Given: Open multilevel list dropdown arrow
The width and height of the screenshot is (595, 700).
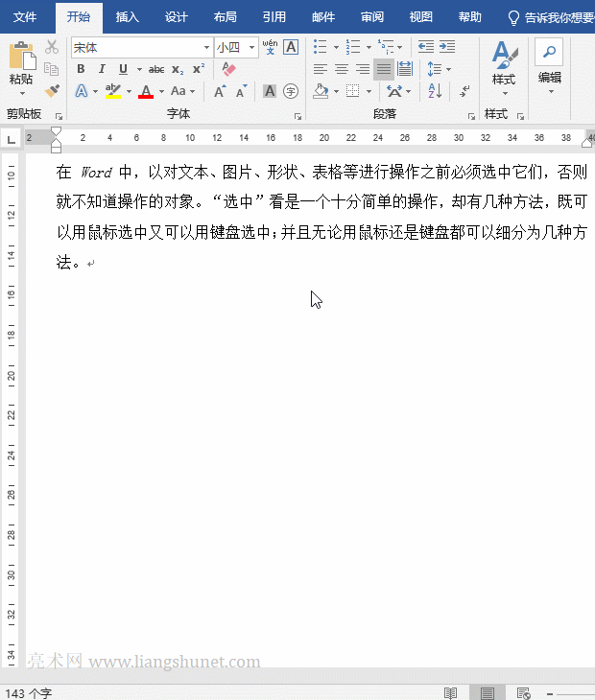Looking at the screenshot, I should point(399,47).
